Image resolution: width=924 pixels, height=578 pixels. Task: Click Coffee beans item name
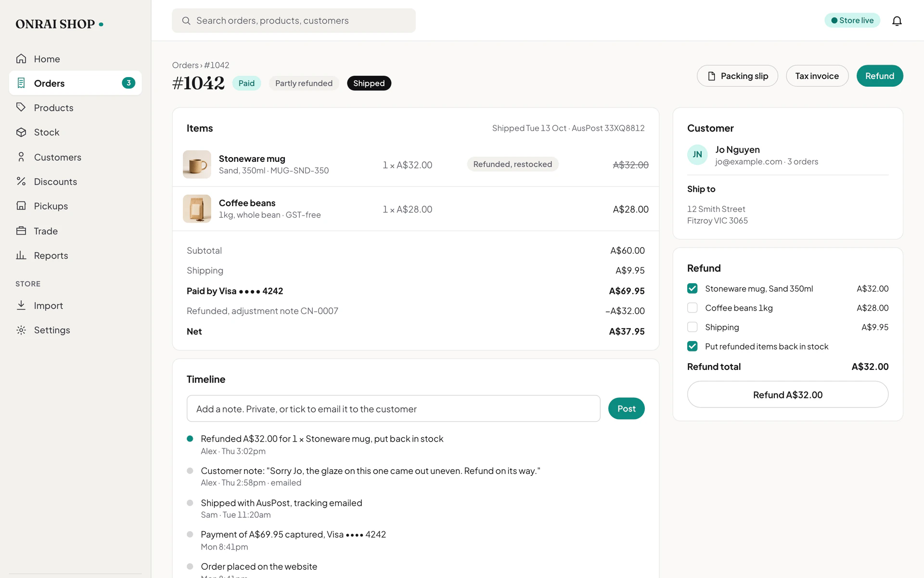click(x=247, y=203)
